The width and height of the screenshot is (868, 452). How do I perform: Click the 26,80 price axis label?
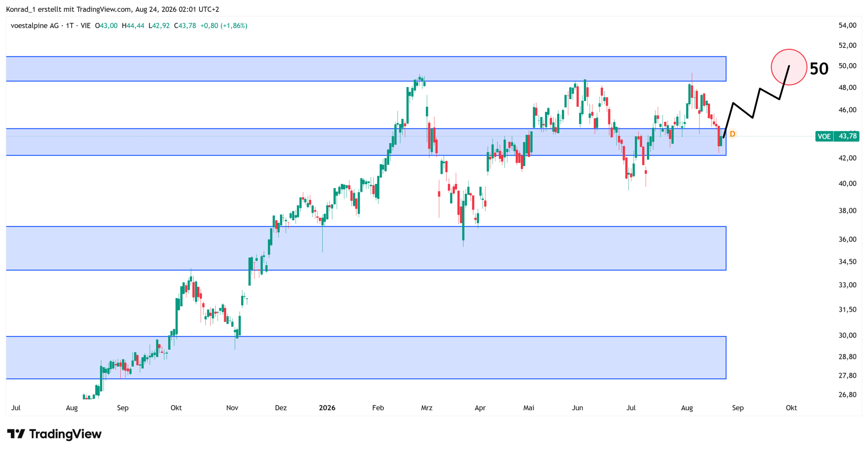847,395
